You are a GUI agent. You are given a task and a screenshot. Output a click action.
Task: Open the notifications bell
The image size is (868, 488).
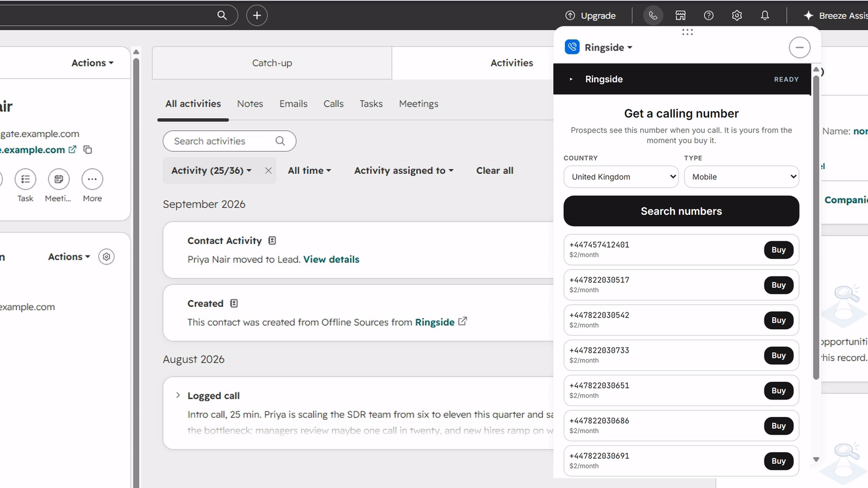pyautogui.click(x=765, y=15)
